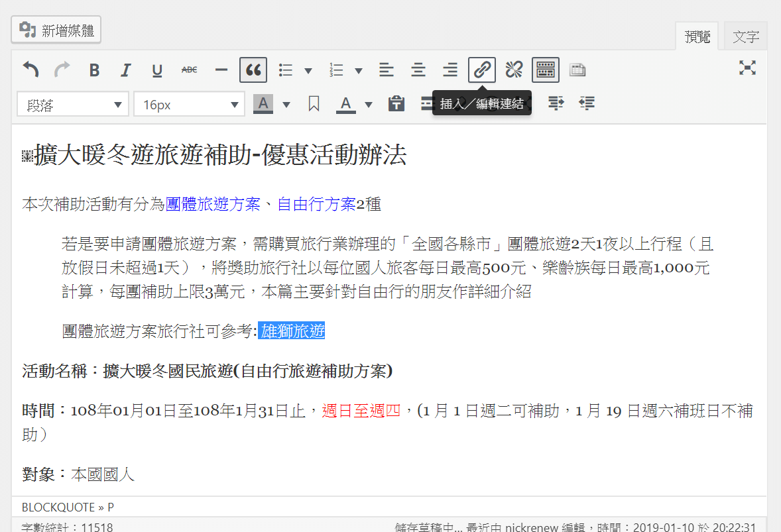
Task: Remove link with the unlink icon
Action: click(x=514, y=70)
